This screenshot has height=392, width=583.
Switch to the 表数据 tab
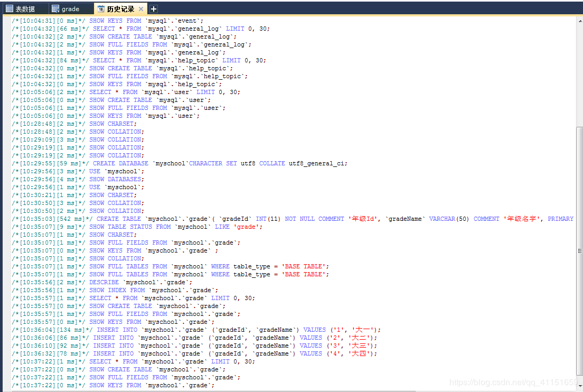tap(24, 8)
